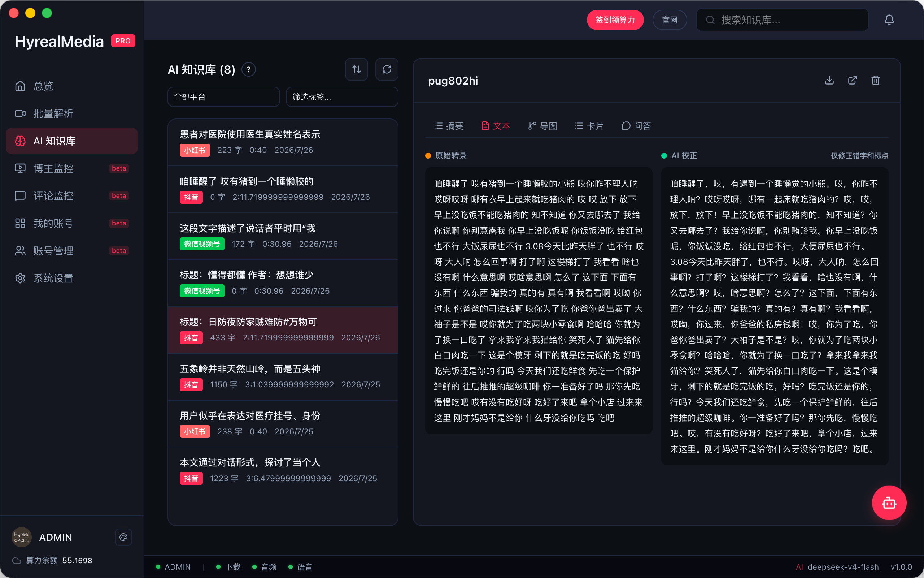The width and height of the screenshot is (924, 578).
Task: Select entry 标题：日防夜防家贼难防#万物可
Action: pos(283,330)
